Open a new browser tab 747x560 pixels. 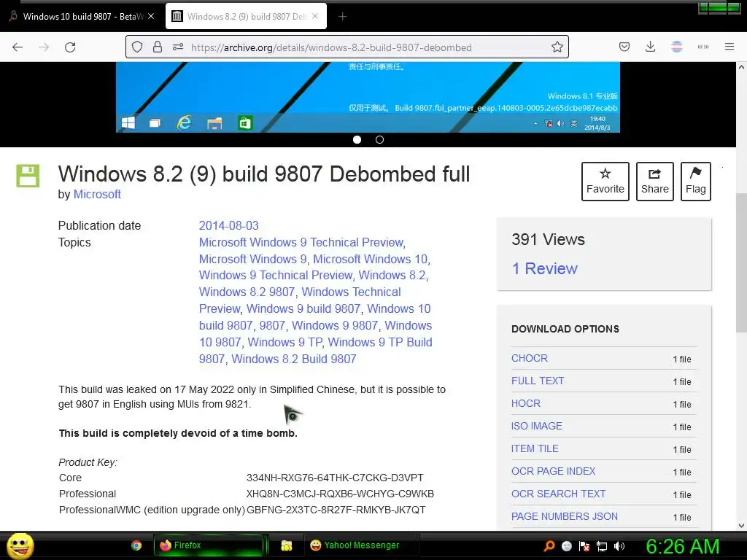pyautogui.click(x=343, y=17)
